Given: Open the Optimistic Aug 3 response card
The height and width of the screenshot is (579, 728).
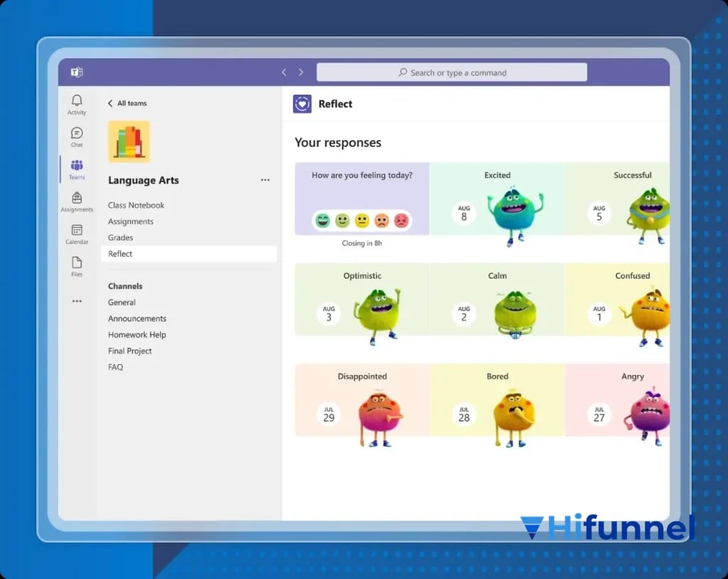Looking at the screenshot, I should (362, 299).
